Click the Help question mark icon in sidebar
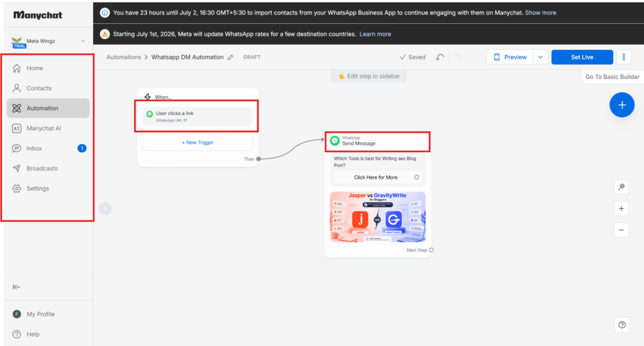644x346 pixels. tap(16, 335)
